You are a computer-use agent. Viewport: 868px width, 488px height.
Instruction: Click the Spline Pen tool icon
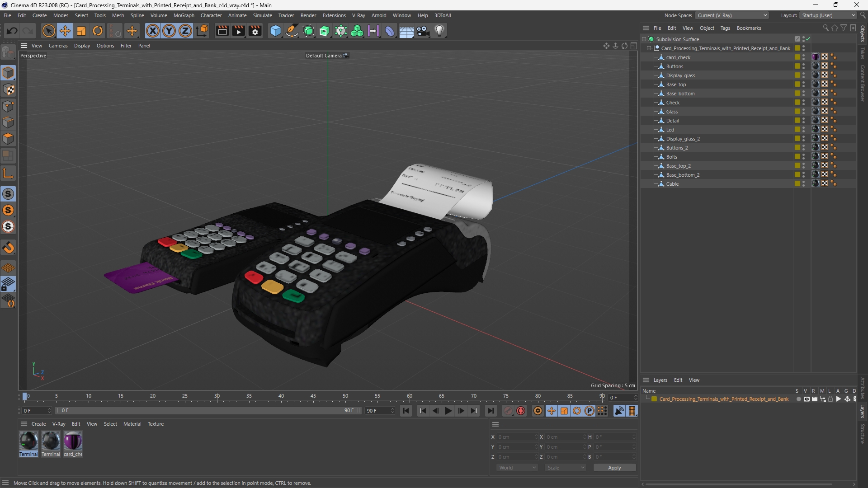click(x=292, y=31)
